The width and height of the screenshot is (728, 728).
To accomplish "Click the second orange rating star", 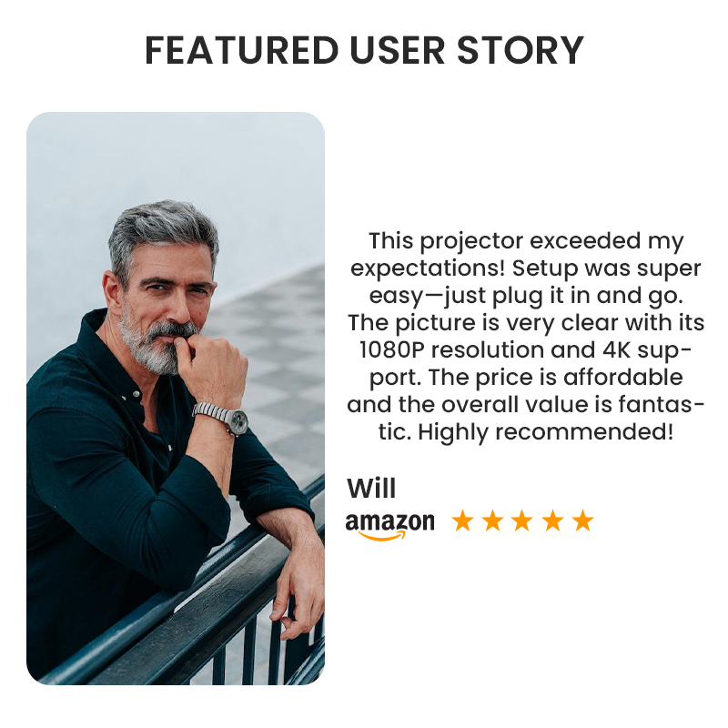I will [492, 521].
